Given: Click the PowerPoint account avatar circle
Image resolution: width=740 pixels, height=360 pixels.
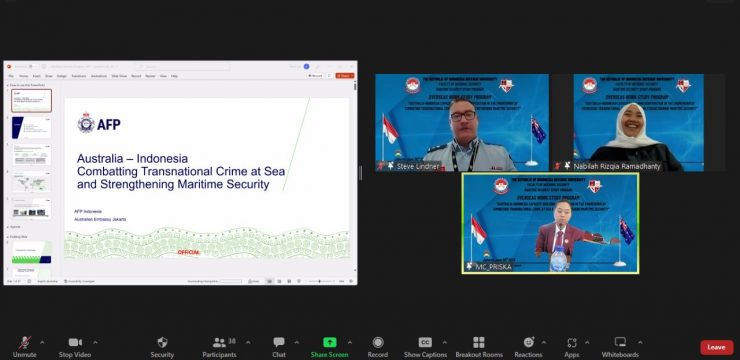Looking at the screenshot, I should 306,67.
